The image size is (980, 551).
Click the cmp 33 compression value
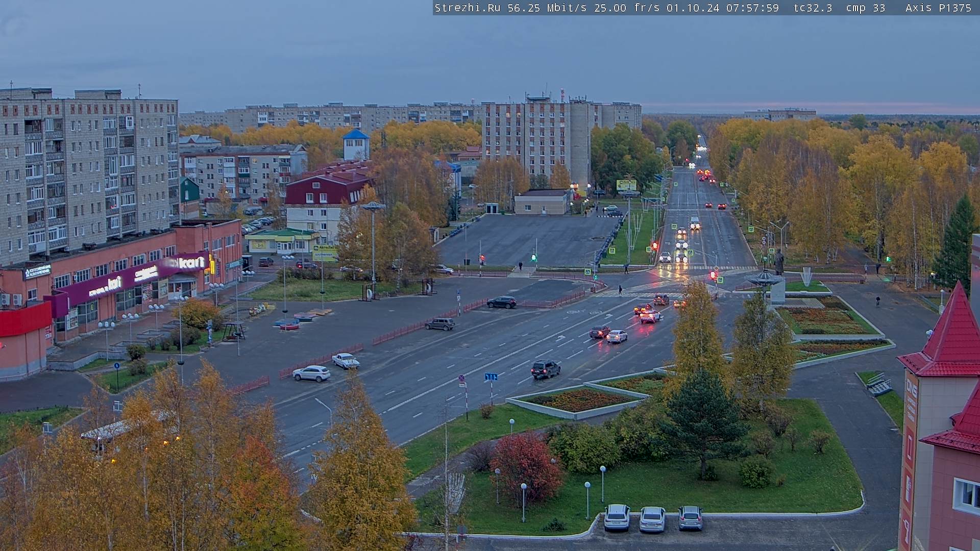pyautogui.click(x=866, y=8)
